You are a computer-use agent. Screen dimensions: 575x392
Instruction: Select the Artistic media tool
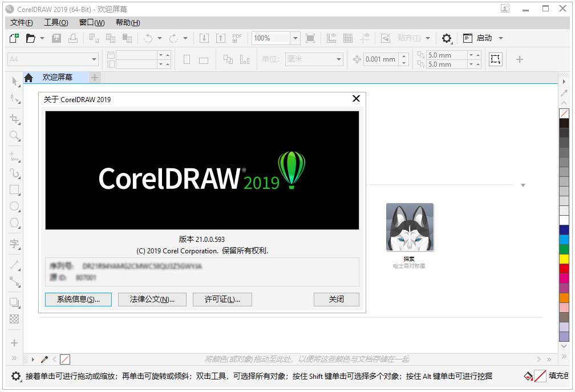click(x=15, y=173)
